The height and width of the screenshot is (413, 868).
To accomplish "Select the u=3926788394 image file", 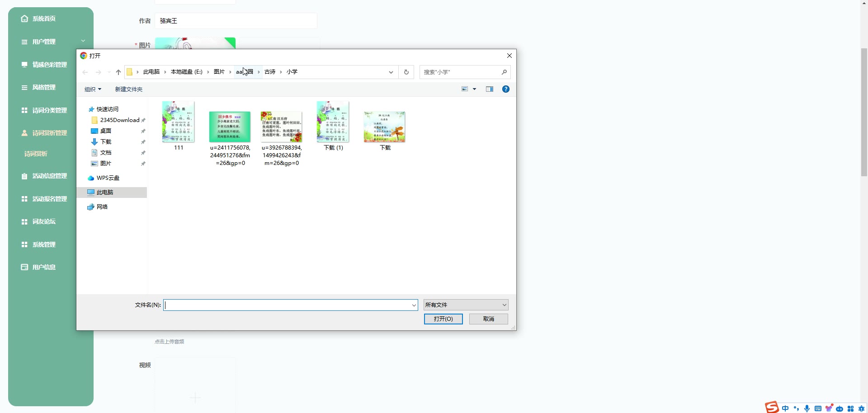I will 282,139.
